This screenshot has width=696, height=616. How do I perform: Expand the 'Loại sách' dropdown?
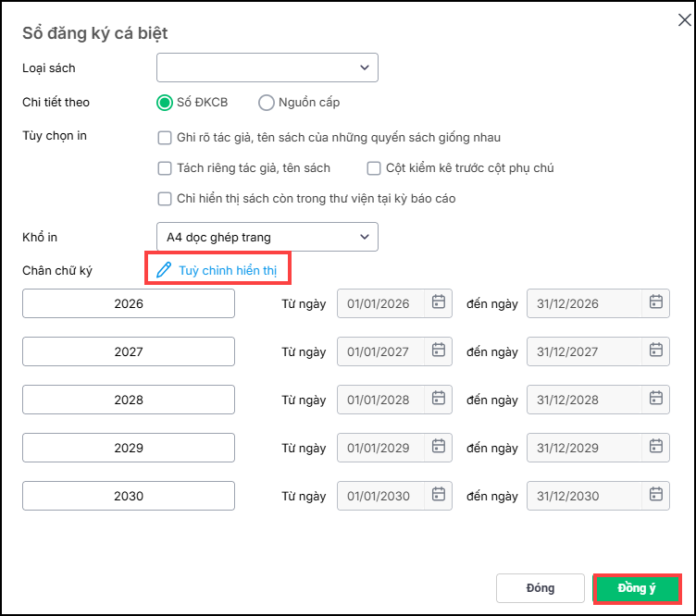point(267,68)
